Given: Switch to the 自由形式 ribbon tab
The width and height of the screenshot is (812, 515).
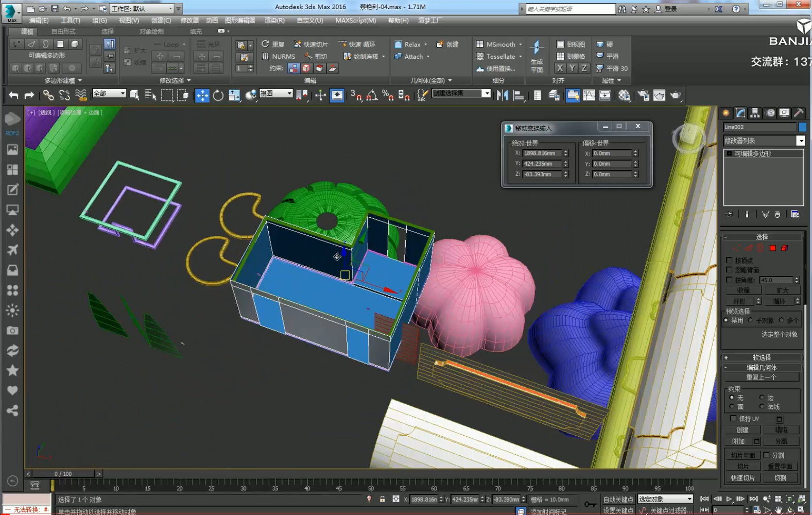Looking at the screenshot, I should 63,31.
